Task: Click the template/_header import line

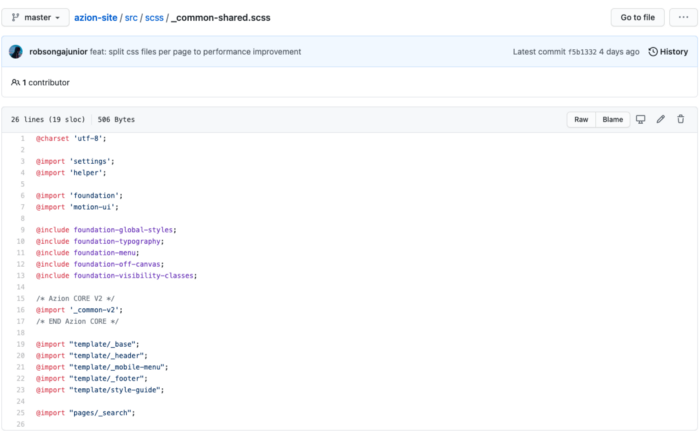Action: 92,356
